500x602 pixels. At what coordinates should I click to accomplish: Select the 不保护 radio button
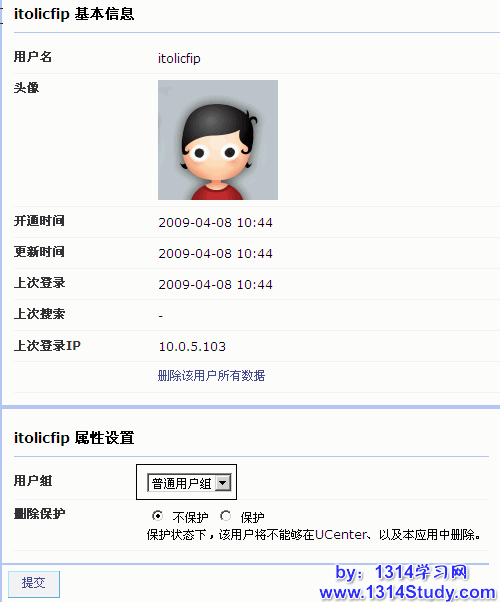pyautogui.click(x=157, y=516)
